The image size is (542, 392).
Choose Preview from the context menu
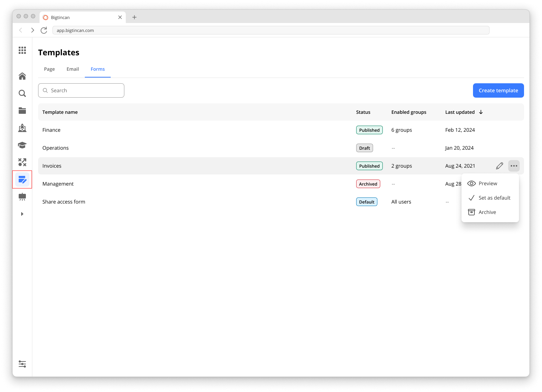pyautogui.click(x=488, y=183)
